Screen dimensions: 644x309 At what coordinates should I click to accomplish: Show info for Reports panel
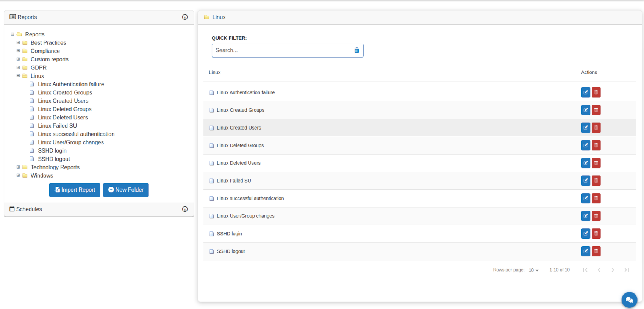[x=185, y=17]
